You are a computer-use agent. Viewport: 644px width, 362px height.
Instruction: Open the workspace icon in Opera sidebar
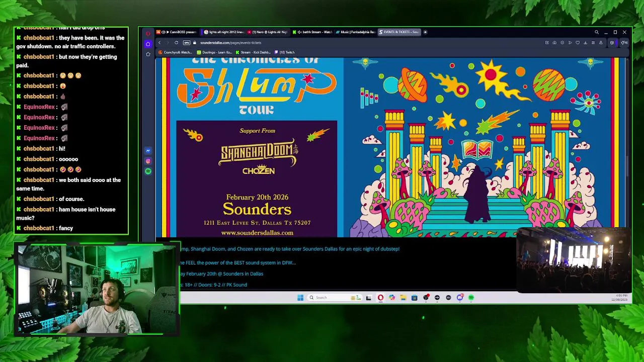coord(148,44)
